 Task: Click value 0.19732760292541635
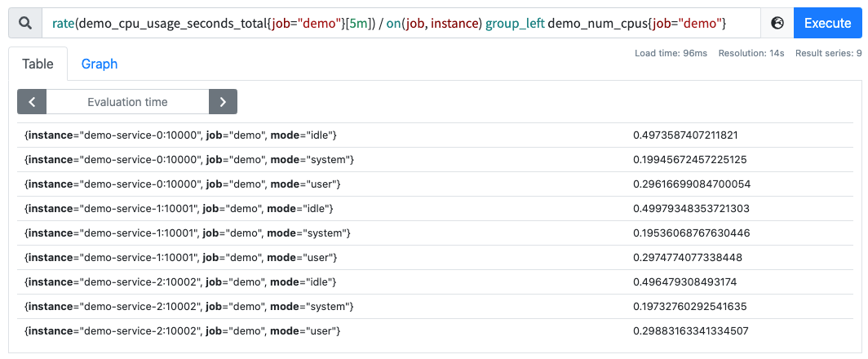click(690, 306)
